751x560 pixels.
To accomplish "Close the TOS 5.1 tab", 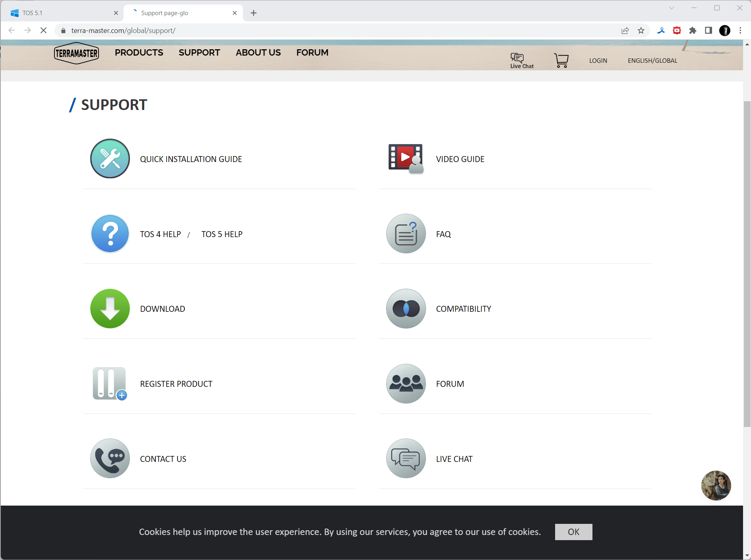I will tap(116, 13).
